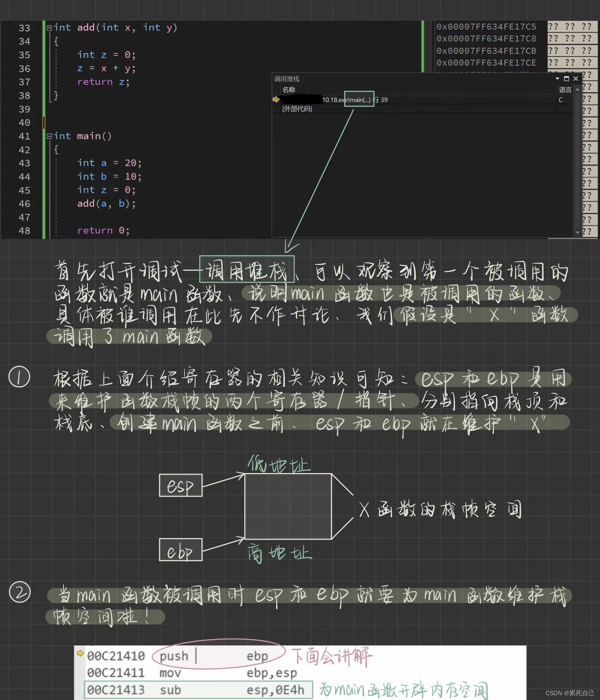
Task: Click 'int z = 0;' on line 35
Action: click(106, 55)
